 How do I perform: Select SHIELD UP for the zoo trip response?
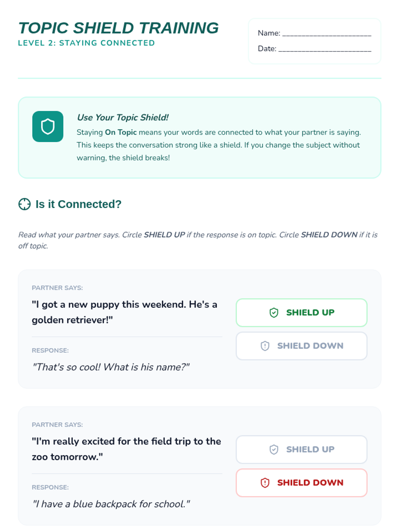[x=302, y=450]
